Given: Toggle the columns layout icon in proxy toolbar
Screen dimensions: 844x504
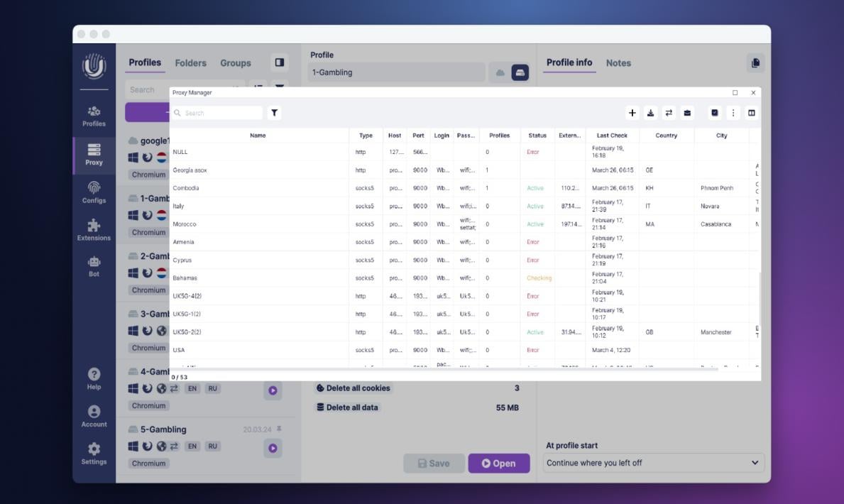Looking at the screenshot, I should tap(752, 113).
